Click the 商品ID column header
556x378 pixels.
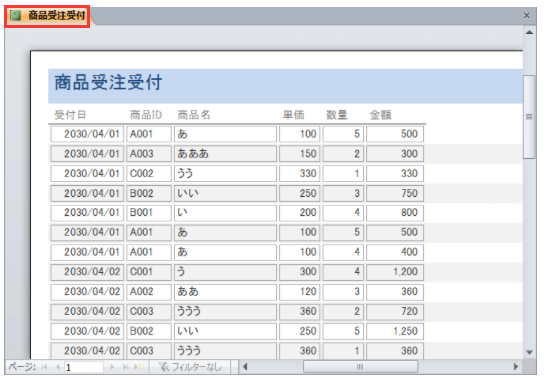click(x=146, y=115)
